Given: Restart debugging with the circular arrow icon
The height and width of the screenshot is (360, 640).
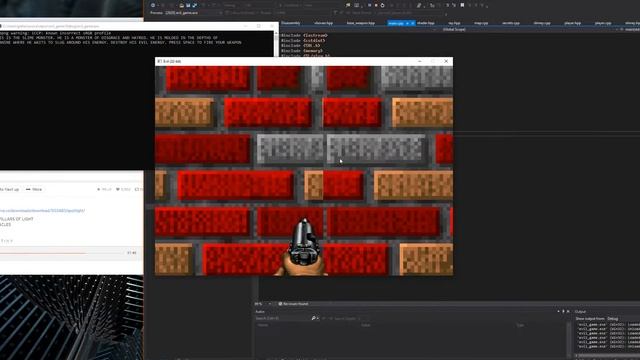Looking at the screenshot, I should click(x=382, y=5).
